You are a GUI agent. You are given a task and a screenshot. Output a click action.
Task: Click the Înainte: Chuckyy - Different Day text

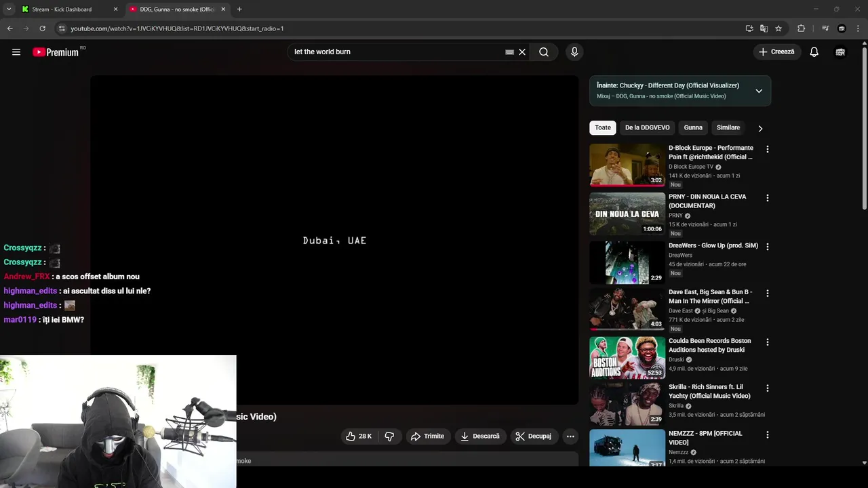click(x=668, y=85)
